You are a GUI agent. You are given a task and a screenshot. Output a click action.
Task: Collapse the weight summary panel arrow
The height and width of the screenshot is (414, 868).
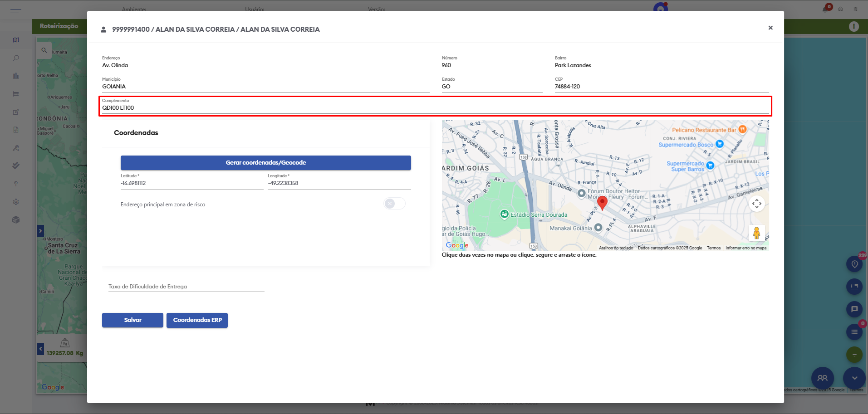coord(40,349)
